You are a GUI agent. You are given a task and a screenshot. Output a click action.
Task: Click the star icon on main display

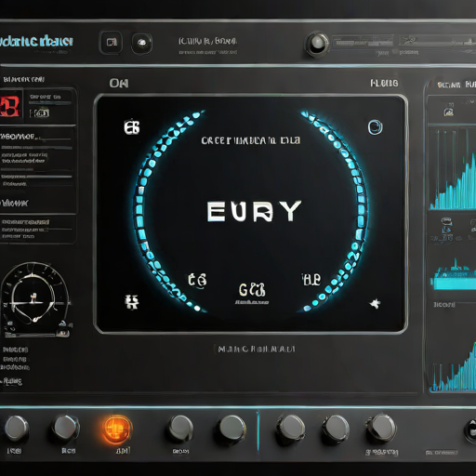(x=376, y=303)
